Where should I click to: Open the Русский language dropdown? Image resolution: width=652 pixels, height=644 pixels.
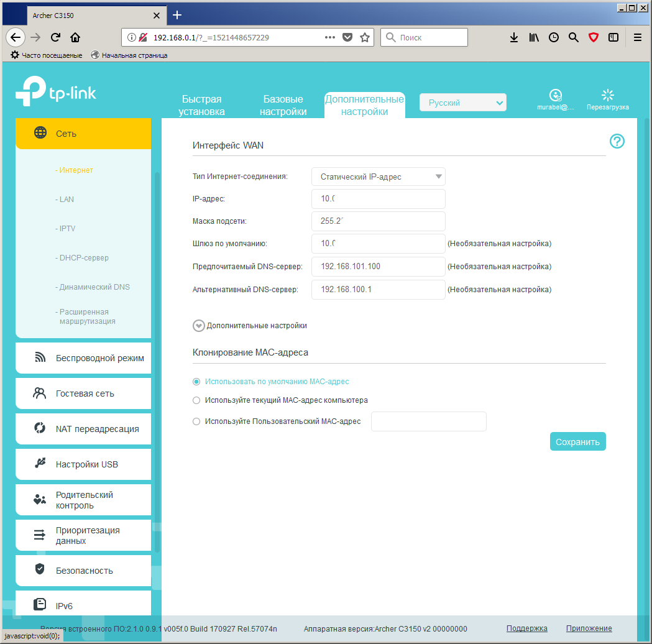coord(463,103)
